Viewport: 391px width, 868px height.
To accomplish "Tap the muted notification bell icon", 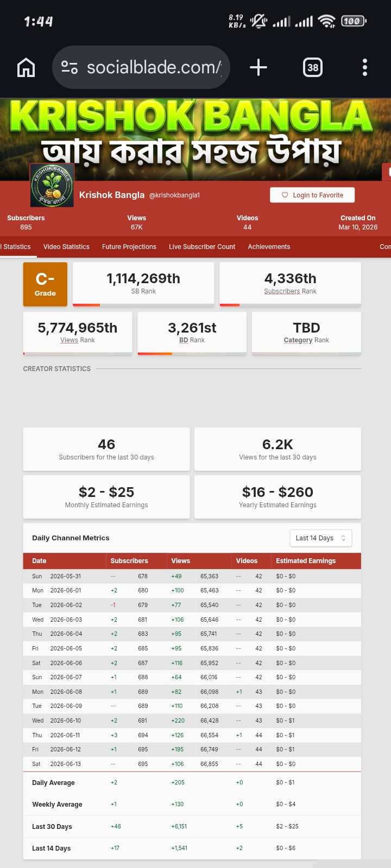I will pos(259,21).
